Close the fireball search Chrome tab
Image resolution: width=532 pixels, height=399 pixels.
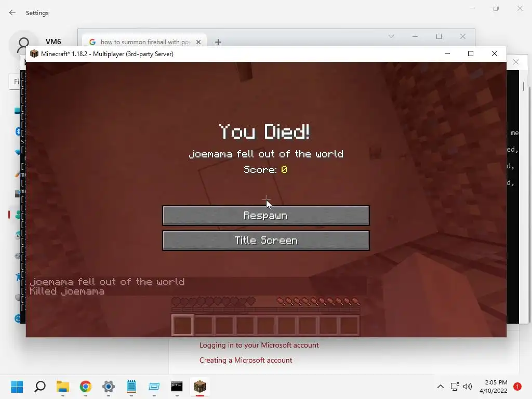click(198, 42)
